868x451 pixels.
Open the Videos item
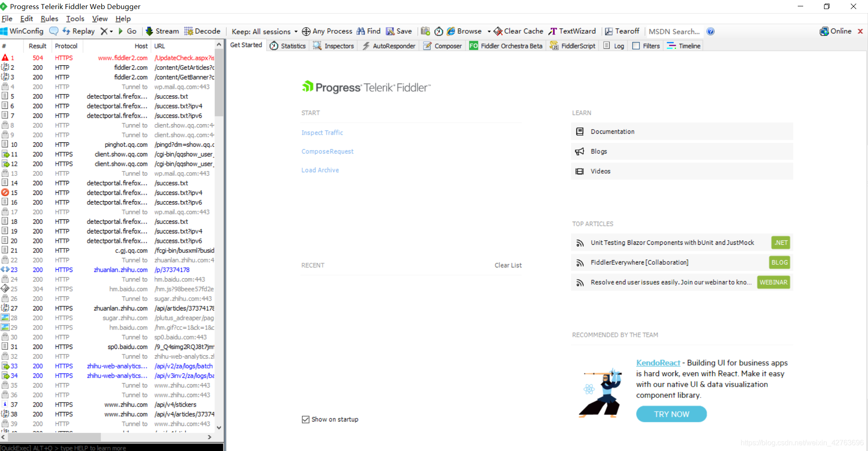tap(682, 171)
